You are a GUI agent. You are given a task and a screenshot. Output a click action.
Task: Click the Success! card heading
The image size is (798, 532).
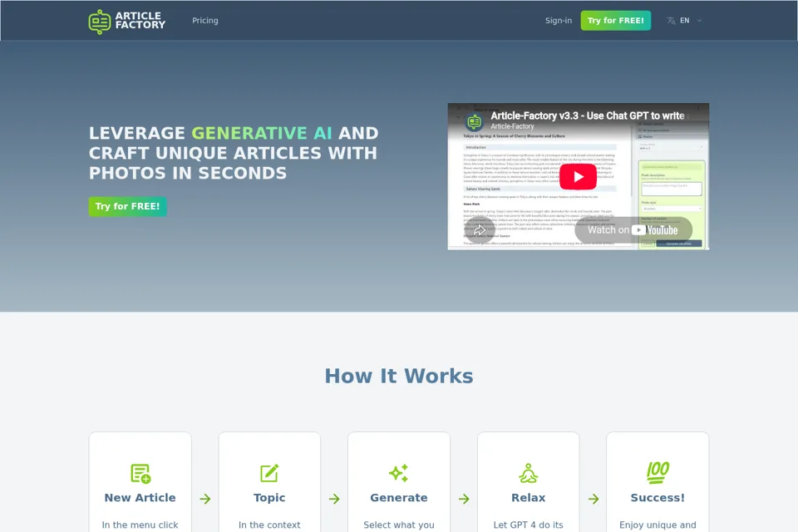click(x=658, y=497)
